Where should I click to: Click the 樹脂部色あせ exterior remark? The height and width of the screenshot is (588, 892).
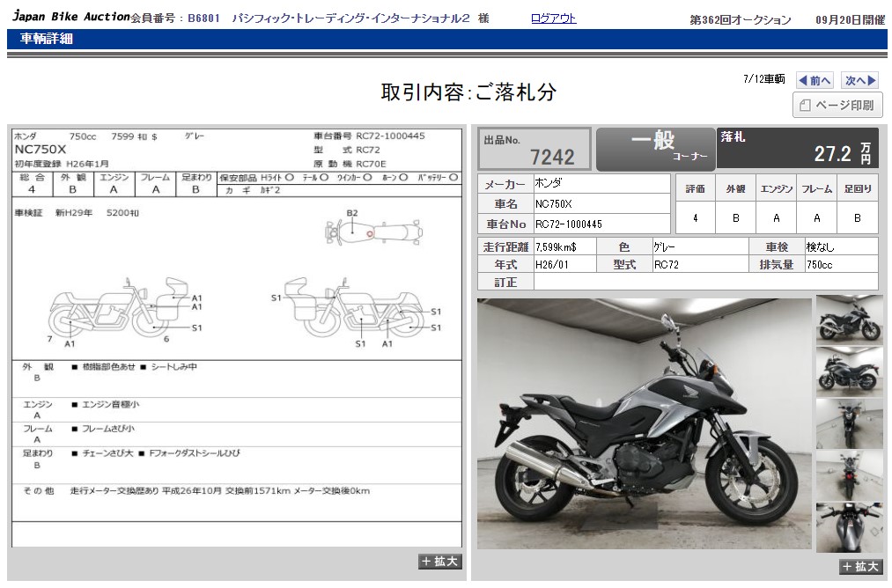click(x=108, y=367)
